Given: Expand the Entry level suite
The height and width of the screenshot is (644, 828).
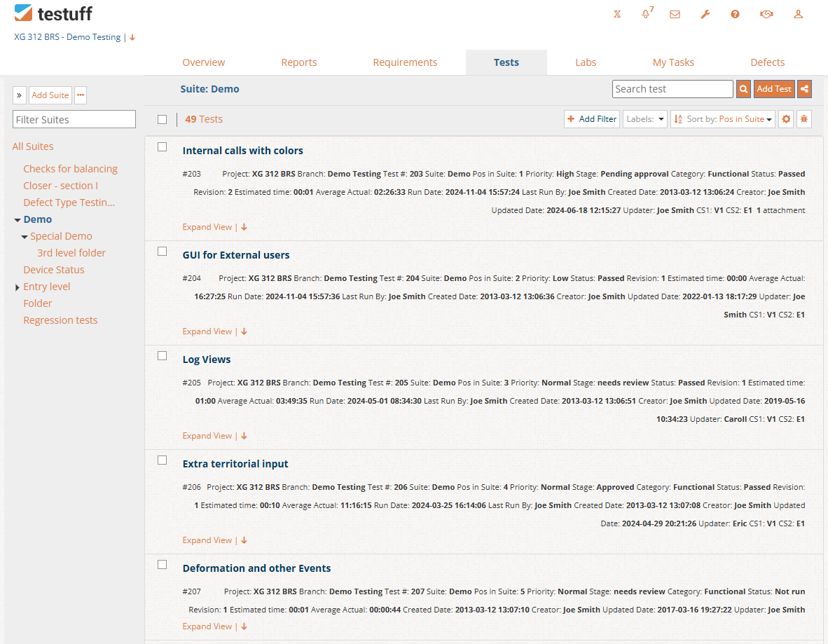Looking at the screenshot, I should point(18,287).
